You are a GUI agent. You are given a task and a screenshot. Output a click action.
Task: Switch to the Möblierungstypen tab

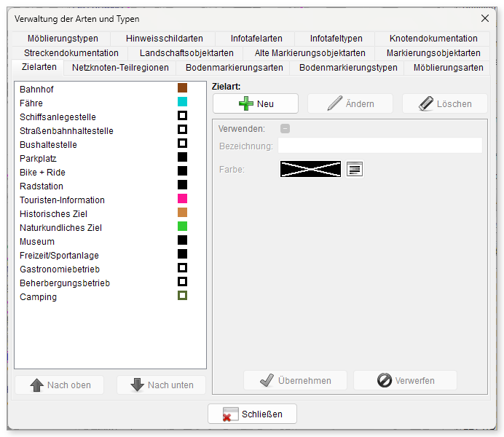[x=63, y=39]
